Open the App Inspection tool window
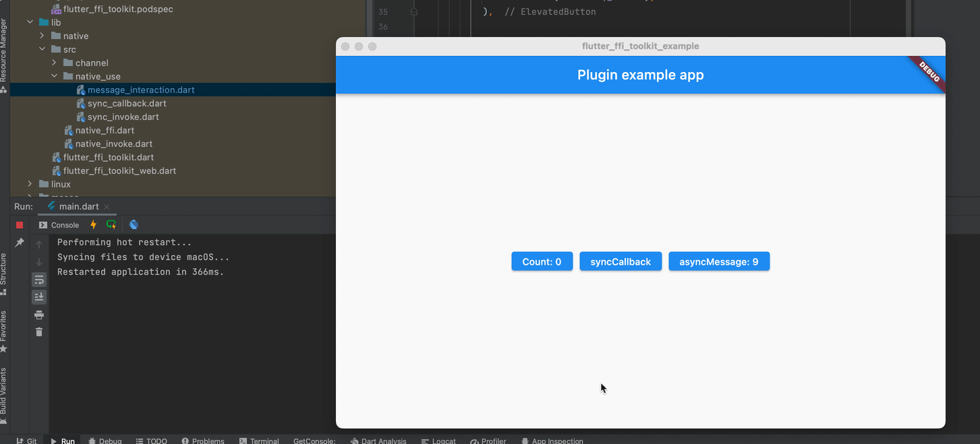This screenshot has width=980, height=444. click(x=552, y=441)
